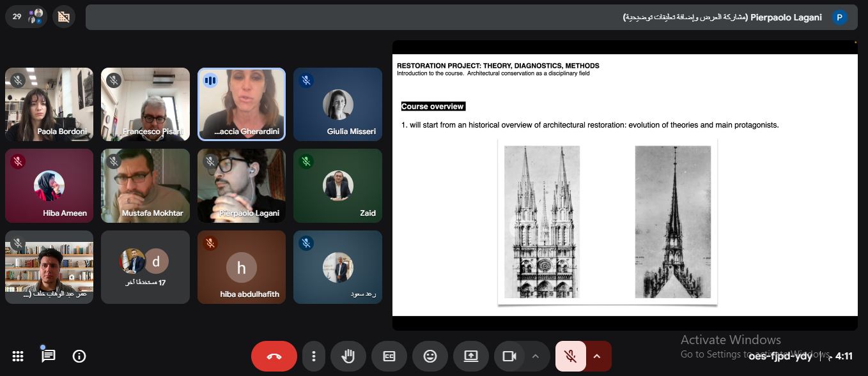Click the present screen icon
Viewport: 868px width, 376px height.
click(x=471, y=356)
